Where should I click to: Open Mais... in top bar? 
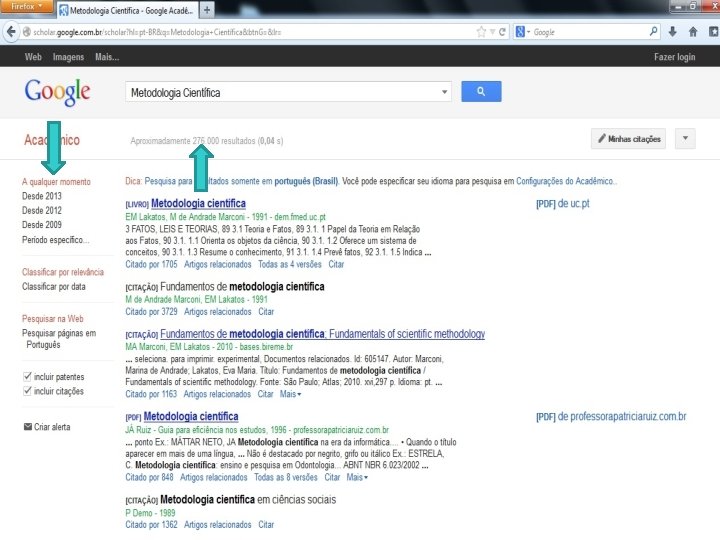pyautogui.click(x=107, y=57)
